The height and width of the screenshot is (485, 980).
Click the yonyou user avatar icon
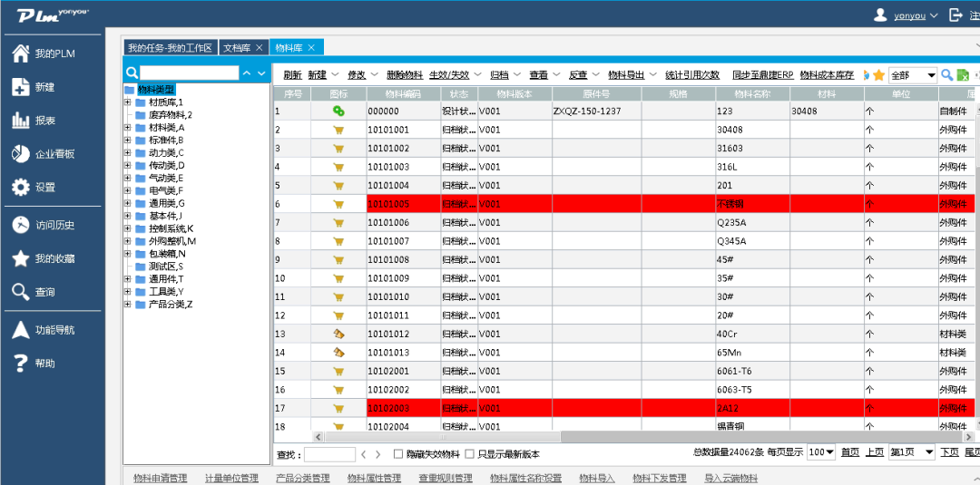pyautogui.click(x=880, y=15)
